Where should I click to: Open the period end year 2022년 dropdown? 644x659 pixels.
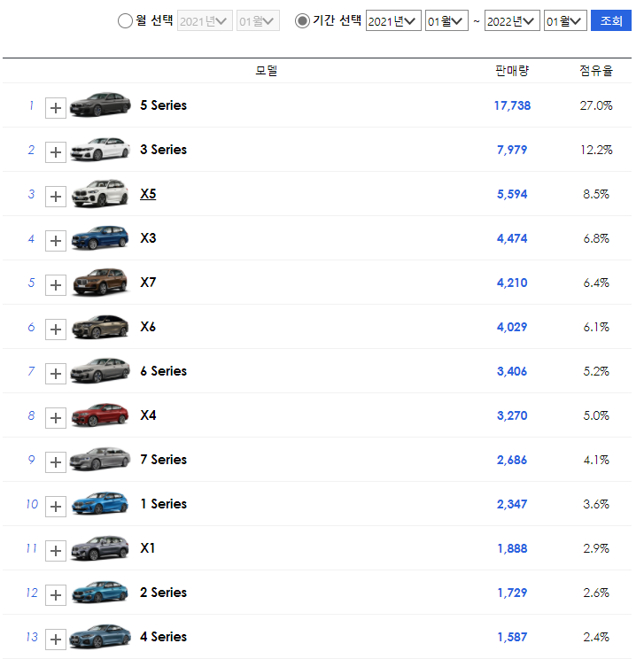pos(512,20)
